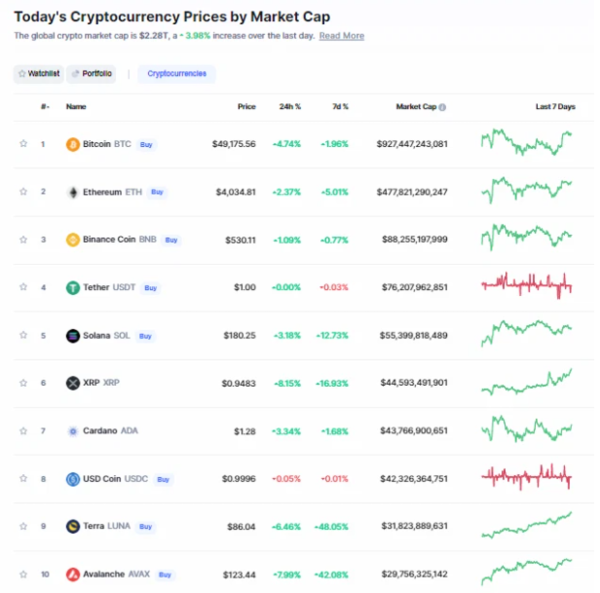Click the Solana logo icon
Screen dimensions: 600x593
tap(72, 336)
